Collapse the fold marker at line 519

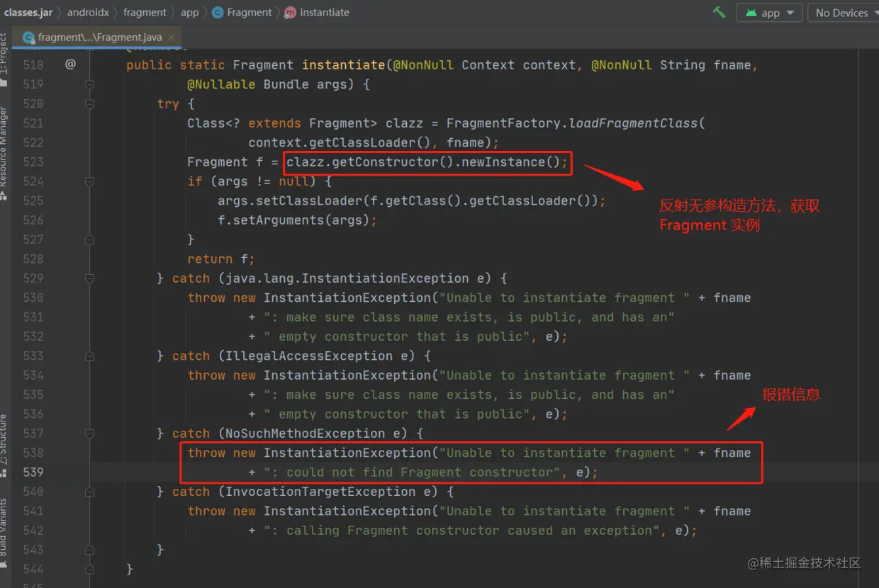89,84
